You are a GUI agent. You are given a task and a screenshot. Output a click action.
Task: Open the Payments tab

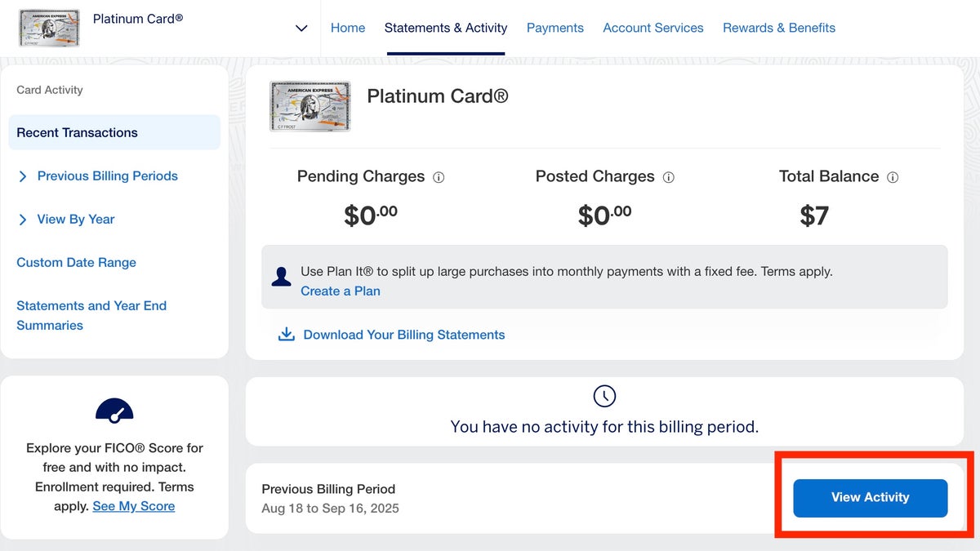click(x=555, y=28)
